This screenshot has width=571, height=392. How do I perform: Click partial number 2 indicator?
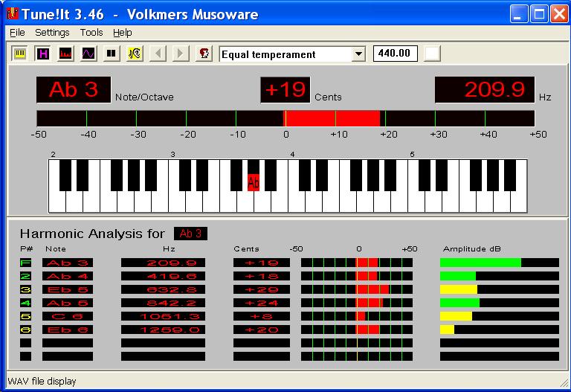(25, 276)
